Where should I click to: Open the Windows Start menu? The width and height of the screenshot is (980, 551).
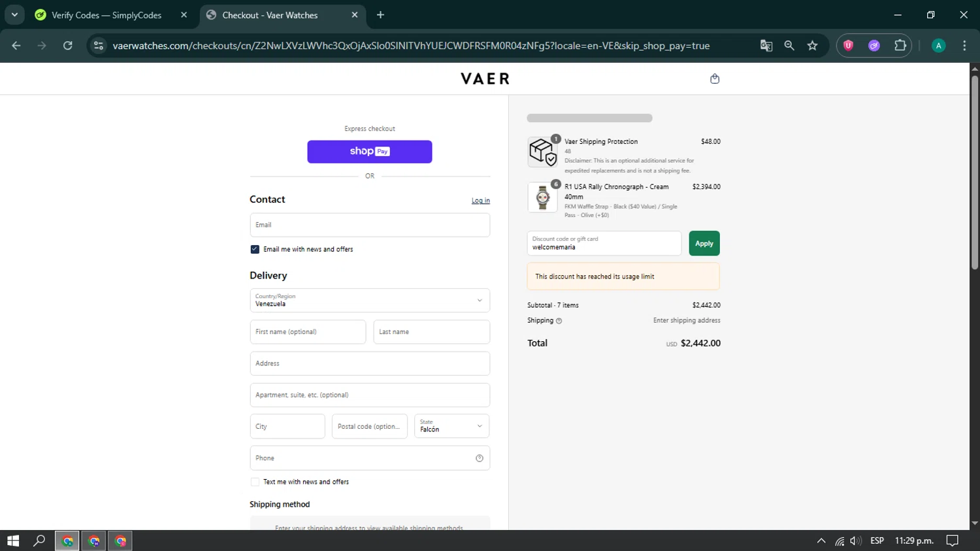click(x=13, y=541)
